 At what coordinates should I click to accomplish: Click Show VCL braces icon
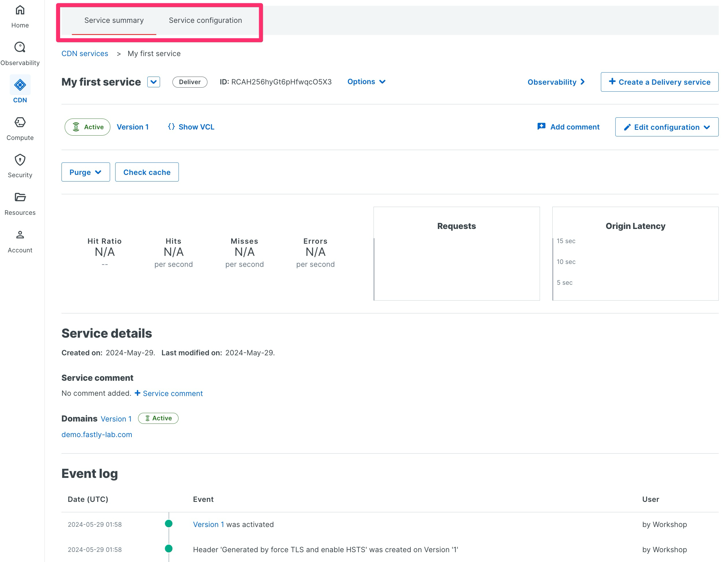[x=171, y=127]
